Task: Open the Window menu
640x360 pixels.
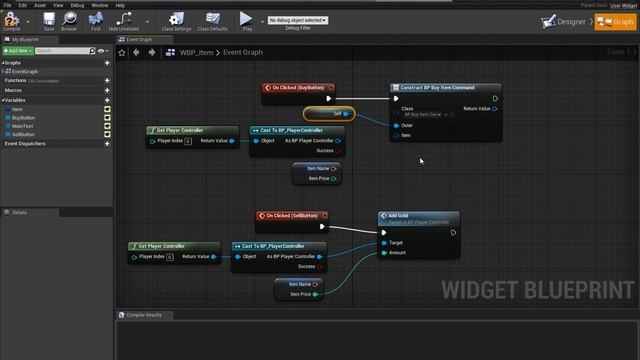Action: pos(100,5)
